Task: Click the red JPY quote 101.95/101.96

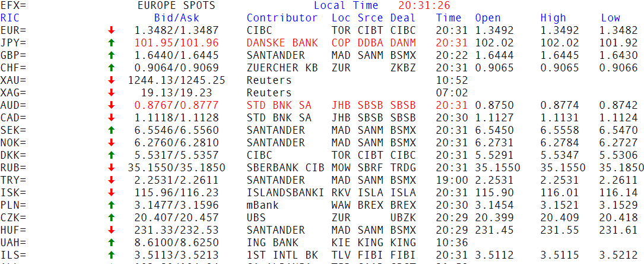Action: (x=177, y=43)
